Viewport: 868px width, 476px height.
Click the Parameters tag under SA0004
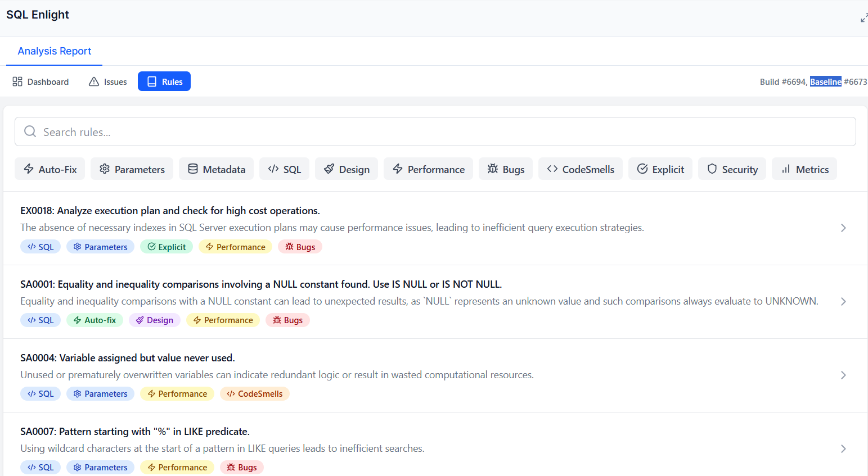[100, 394]
